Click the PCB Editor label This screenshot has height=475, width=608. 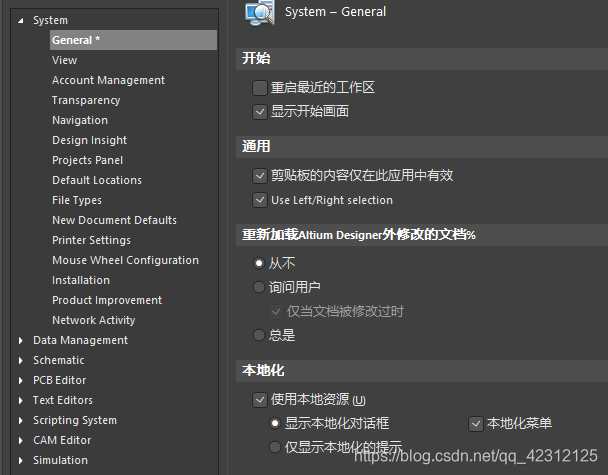tap(59, 380)
